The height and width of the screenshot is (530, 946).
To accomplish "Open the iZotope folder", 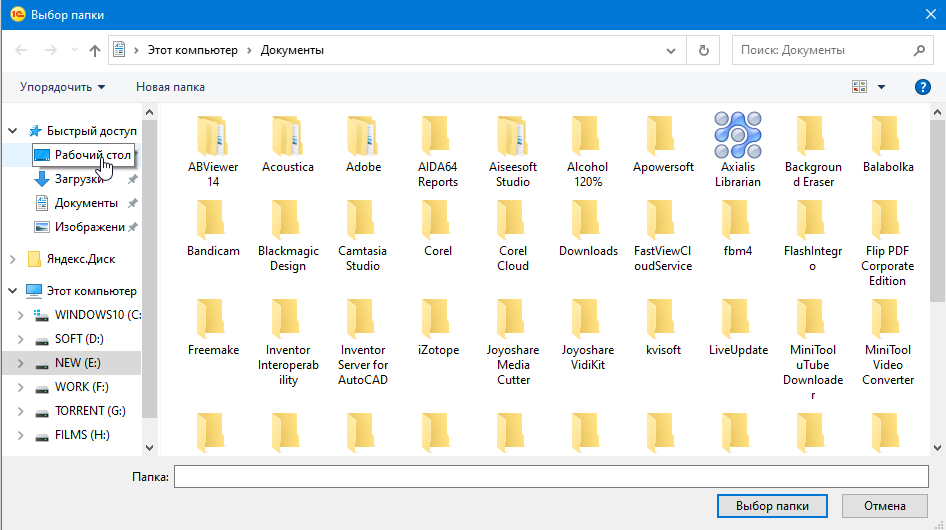I will tap(437, 328).
